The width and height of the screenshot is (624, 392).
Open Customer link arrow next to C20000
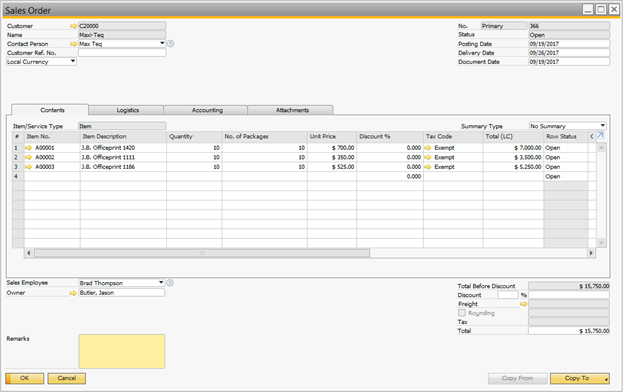click(73, 26)
